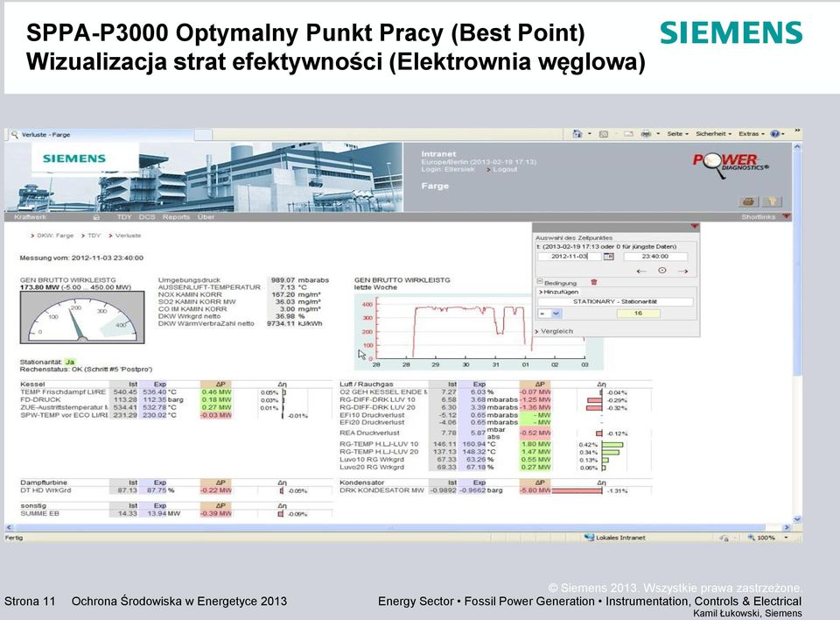
Task: Click the weekly power trend chart
Action: (x=479, y=330)
